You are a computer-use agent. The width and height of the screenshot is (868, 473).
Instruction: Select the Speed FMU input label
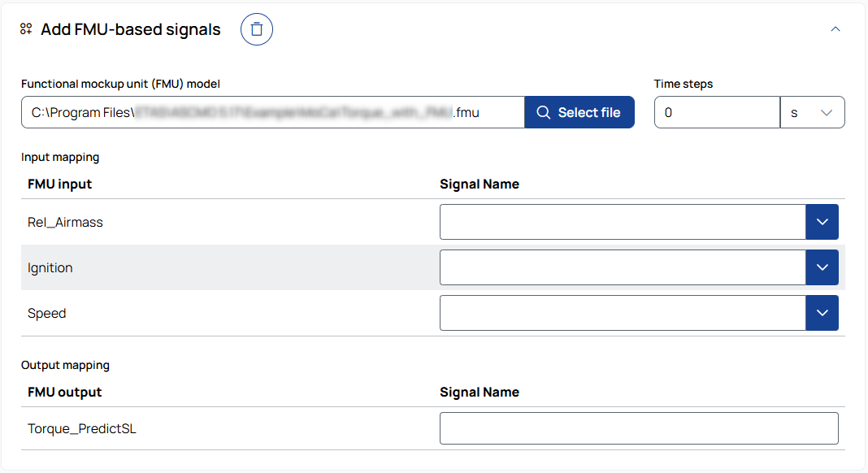(x=47, y=313)
